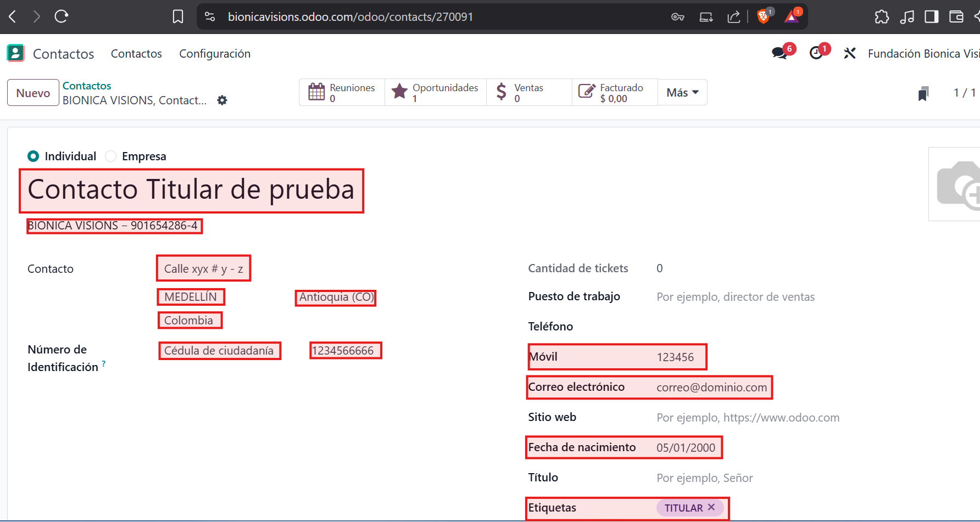Image resolution: width=980 pixels, height=522 pixels.
Task: Click the browser reload icon
Action: click(x=62, y=16)
